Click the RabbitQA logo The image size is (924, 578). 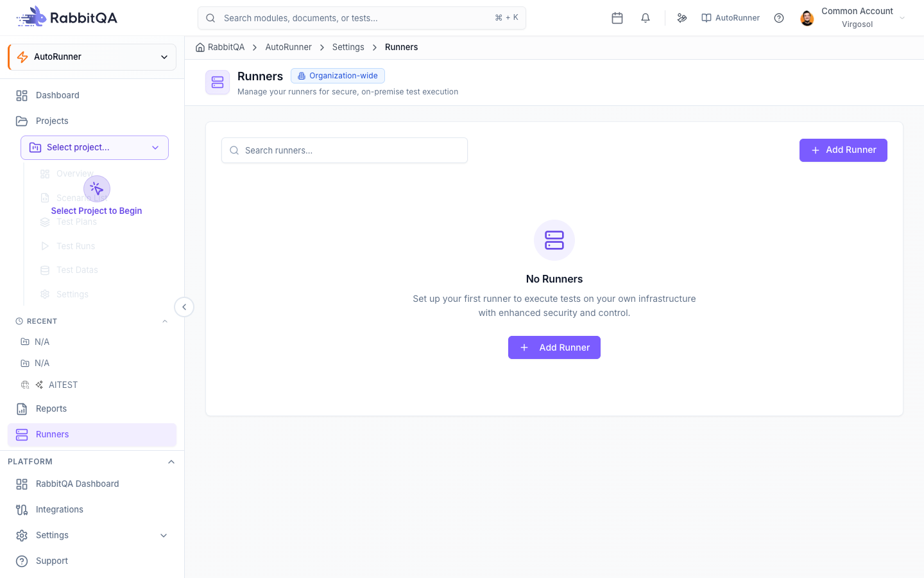click(67, 17)
